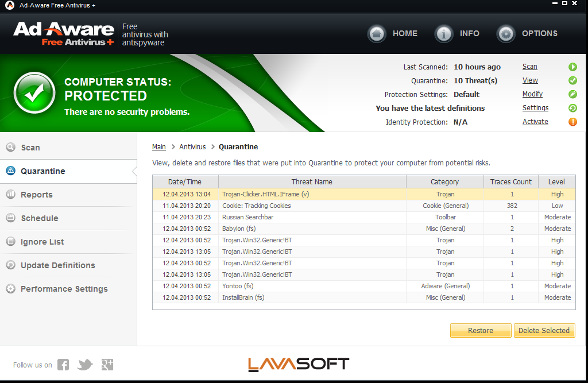Click the View quarantine link
Image resolution: width=588 pixels, height=383 pixels.
(x=530, y=80)
